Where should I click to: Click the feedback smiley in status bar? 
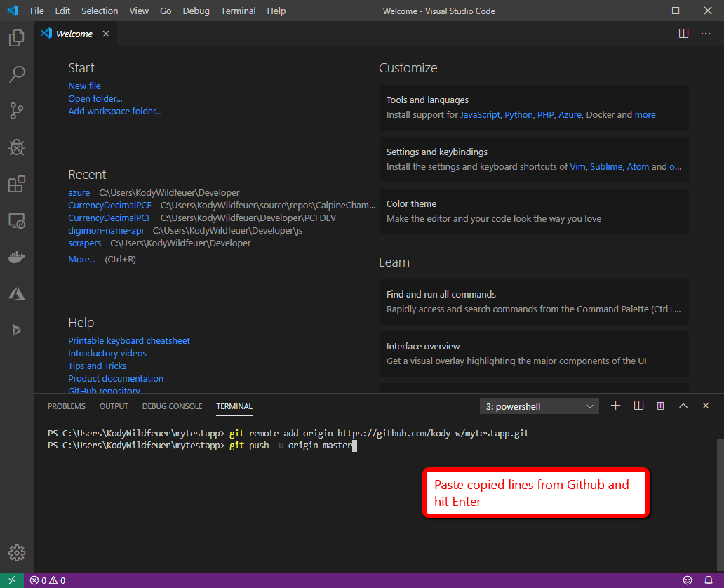[688, 580]
